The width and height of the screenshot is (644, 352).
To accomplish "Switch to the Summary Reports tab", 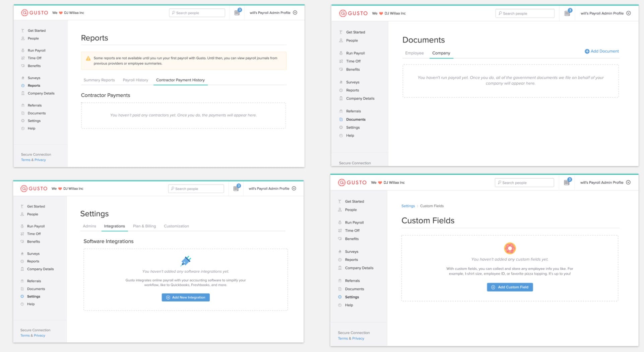I will 99,80.
